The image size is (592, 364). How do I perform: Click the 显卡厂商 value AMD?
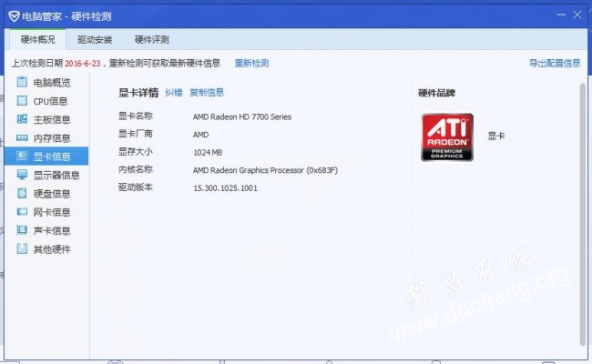click(201, 135)
